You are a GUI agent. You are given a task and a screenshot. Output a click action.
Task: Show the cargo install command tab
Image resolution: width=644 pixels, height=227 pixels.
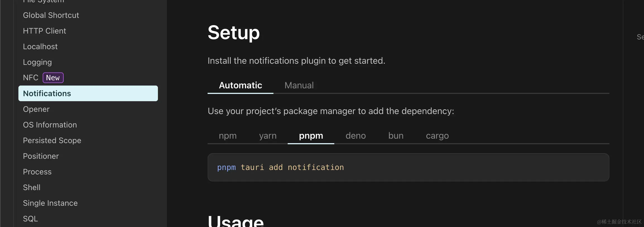point(437,136)
